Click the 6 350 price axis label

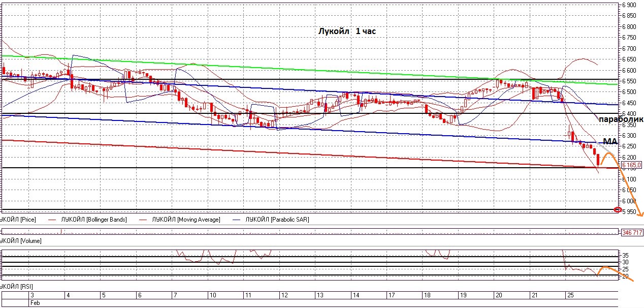coord(629,125)
